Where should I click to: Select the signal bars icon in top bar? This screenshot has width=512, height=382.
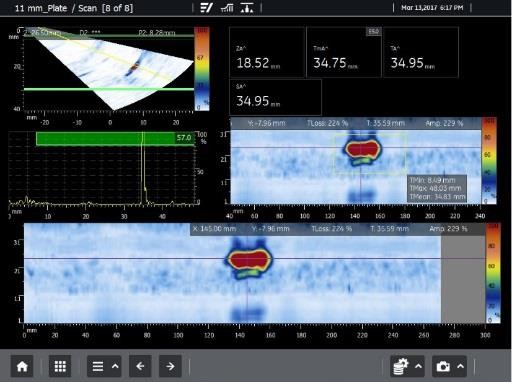(227, 8)
